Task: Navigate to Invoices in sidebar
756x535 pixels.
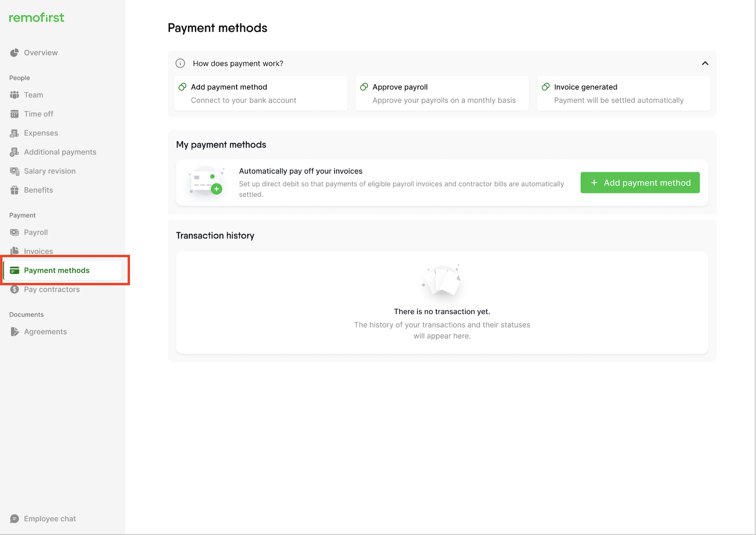Action: (38, 251)
